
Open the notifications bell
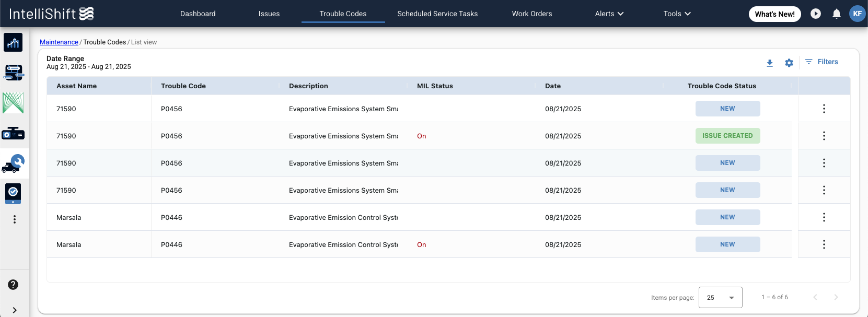837,14
